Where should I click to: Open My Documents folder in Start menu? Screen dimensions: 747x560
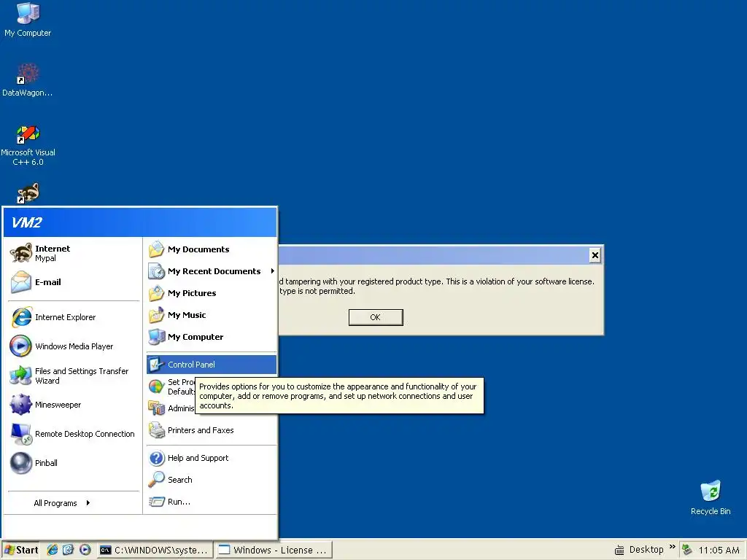click(x=211, y=249)
